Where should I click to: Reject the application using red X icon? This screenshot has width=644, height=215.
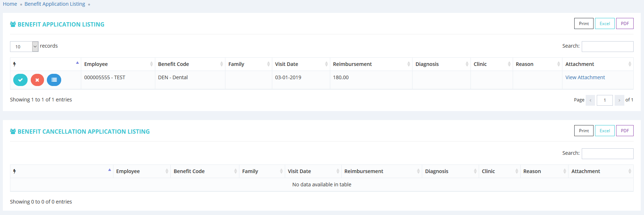tap(37, 80)
